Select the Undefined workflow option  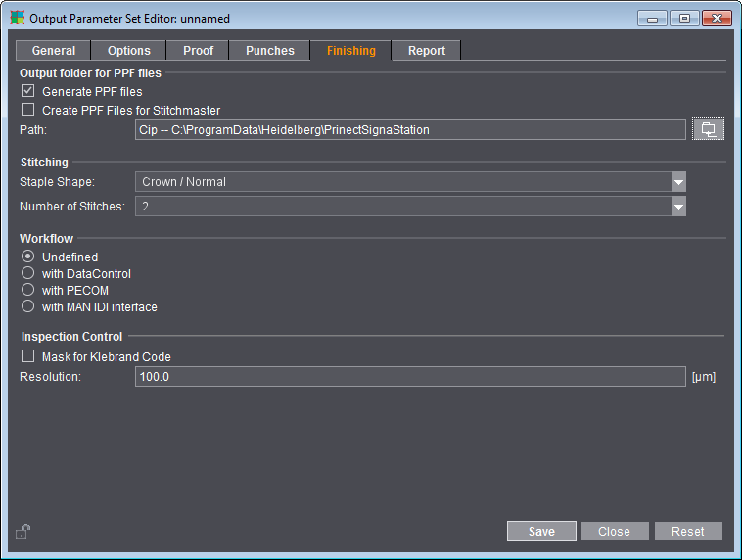(x=28, y=257)
